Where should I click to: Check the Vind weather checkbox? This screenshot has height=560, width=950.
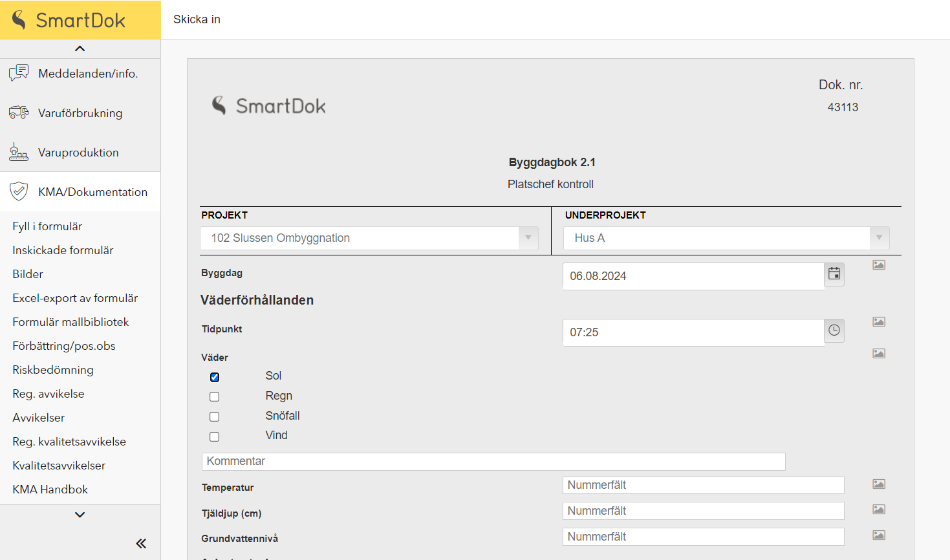click(215, 437)
